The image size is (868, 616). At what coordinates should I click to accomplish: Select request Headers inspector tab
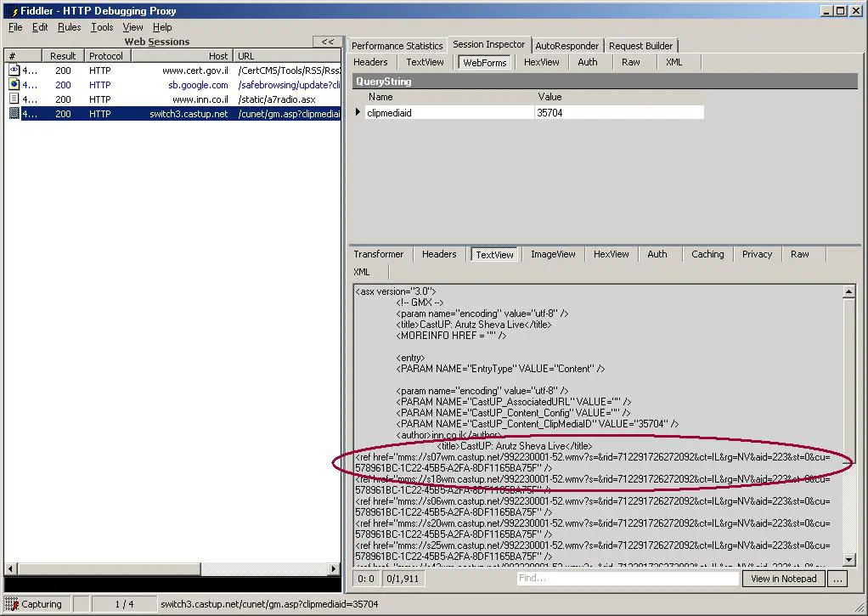point(370,62)
